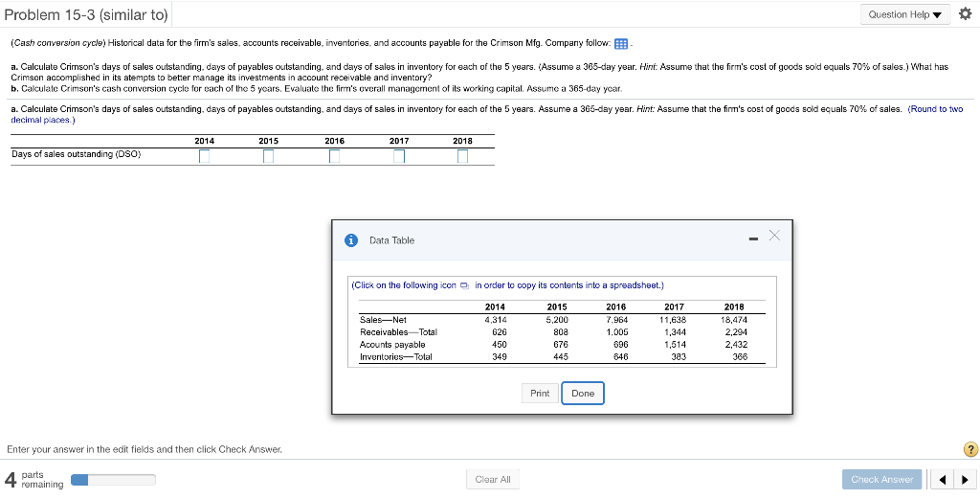
Task: Click the 'Round to two decimal places' note
Action: (487, 114)
